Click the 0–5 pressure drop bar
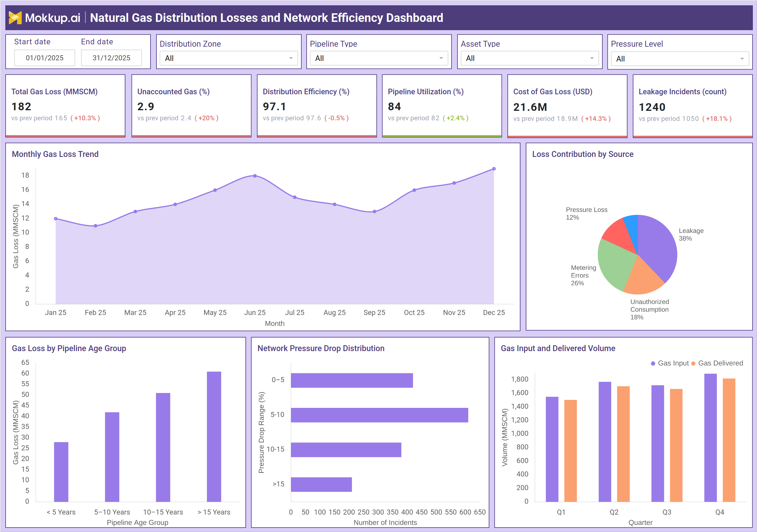The width and height of the screenshot is (757, 532). (352, 380)
